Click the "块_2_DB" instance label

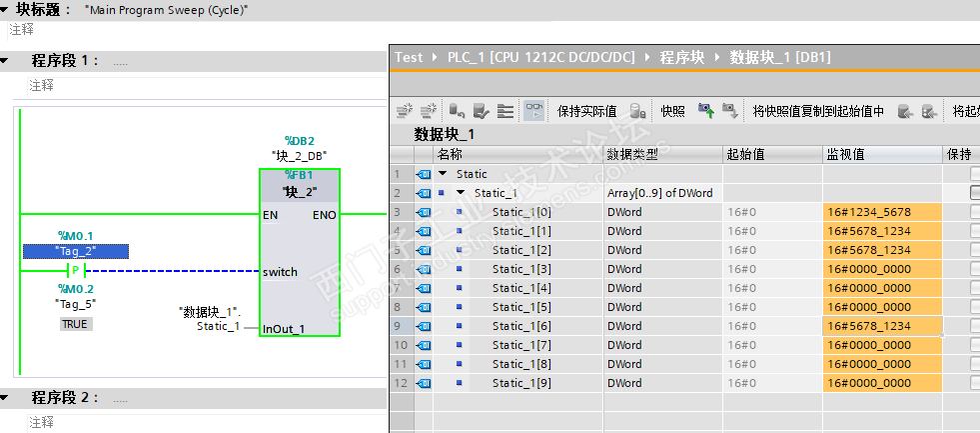point(300,155)
